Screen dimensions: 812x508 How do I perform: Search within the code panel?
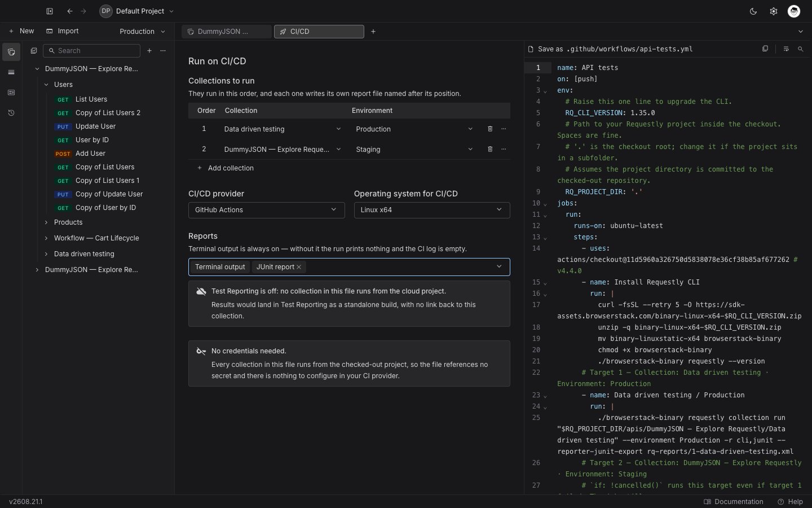coord(800,49)
